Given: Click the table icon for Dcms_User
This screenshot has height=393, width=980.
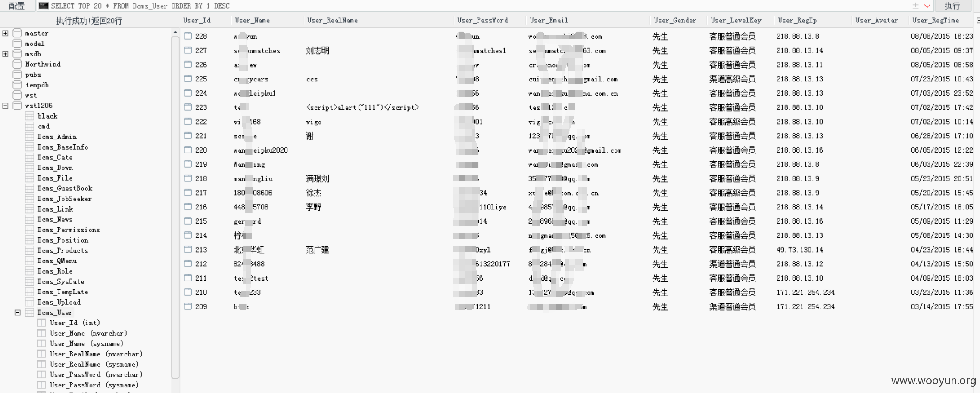Looking at the screenshot, I should [x=30, y=312].
